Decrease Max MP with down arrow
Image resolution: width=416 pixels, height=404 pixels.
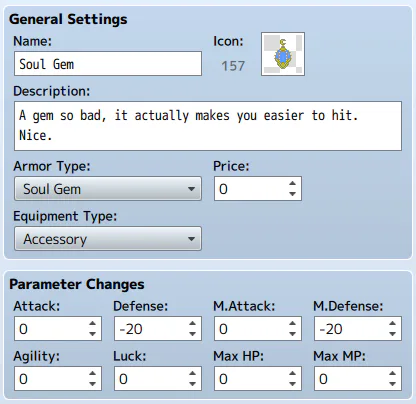(392, 384)
